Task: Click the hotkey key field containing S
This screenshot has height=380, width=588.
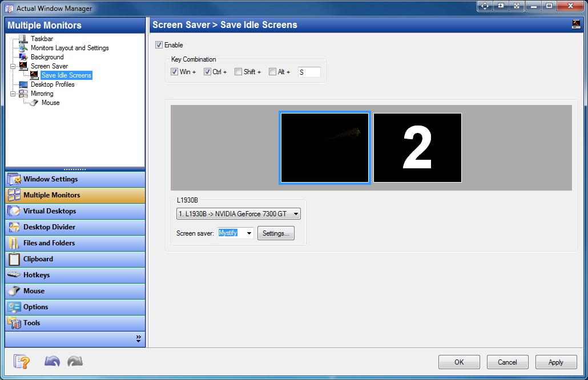Action: click(x=309, y=72)
